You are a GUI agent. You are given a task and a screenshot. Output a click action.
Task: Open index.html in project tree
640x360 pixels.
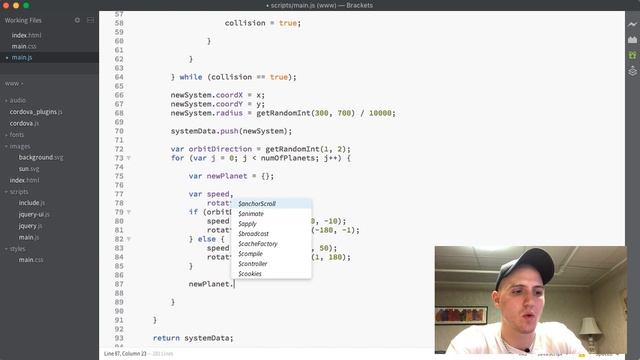[24, 180]
